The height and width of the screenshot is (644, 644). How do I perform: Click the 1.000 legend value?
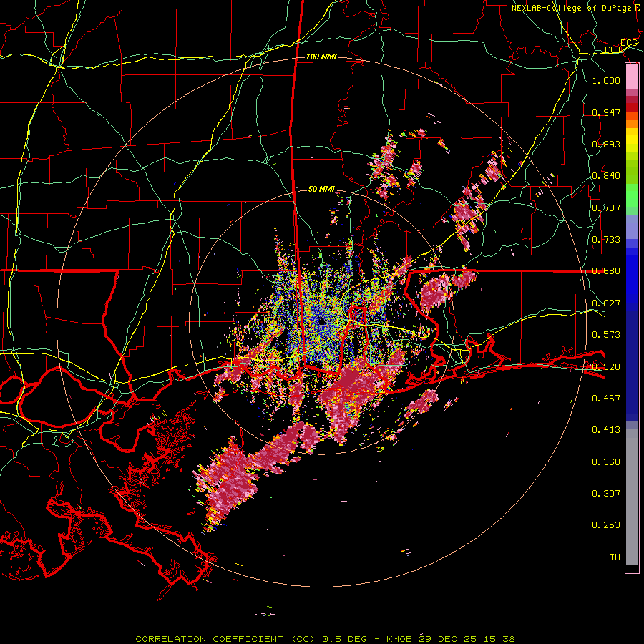click(x=606, y=80)
